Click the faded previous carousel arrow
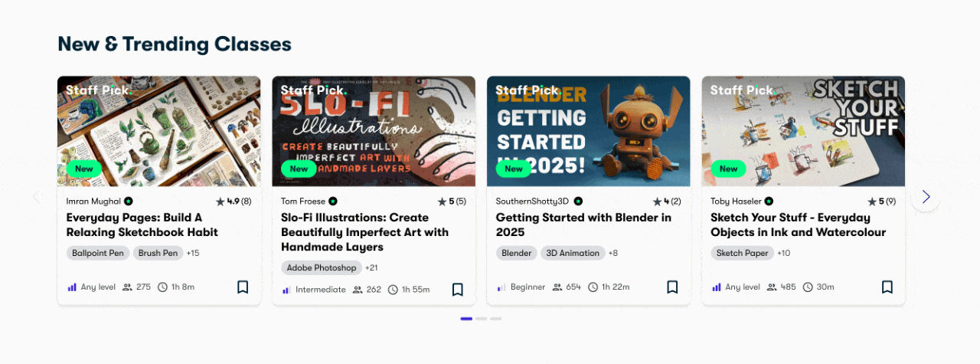 point(37,197)
